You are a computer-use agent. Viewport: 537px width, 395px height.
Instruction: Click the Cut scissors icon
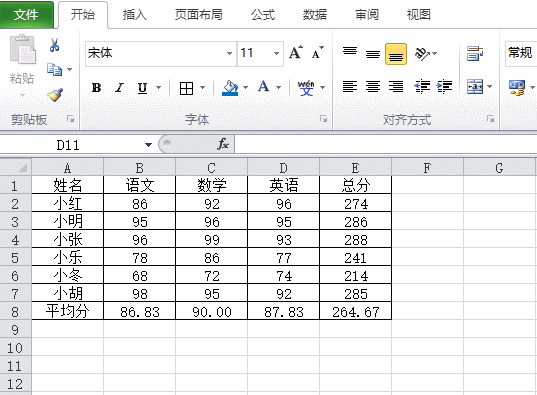pos(54,45)
